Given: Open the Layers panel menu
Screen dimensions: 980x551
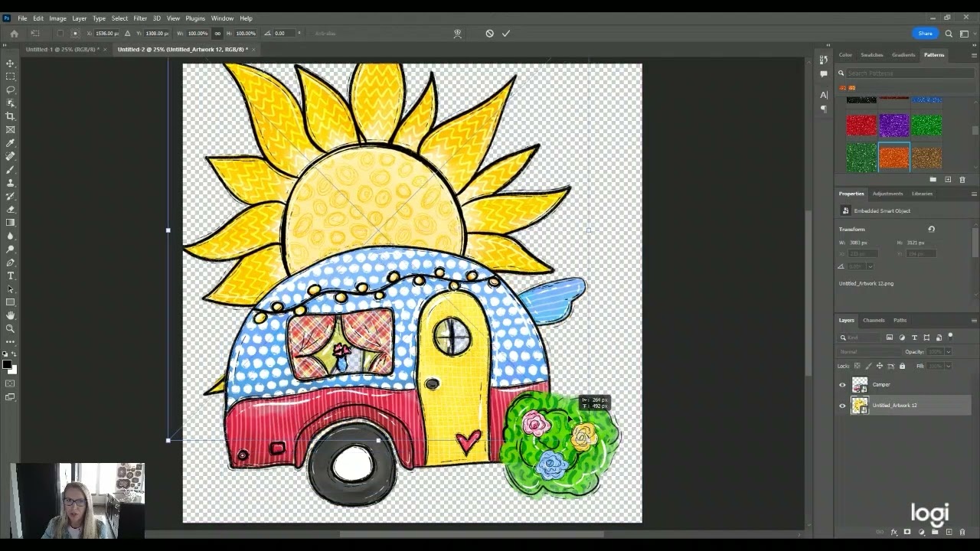Looking at the screenshot, I should 974,321.
